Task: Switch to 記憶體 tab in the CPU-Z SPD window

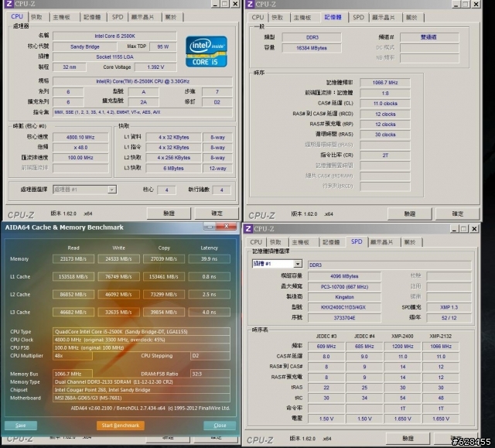Action: 331,242
